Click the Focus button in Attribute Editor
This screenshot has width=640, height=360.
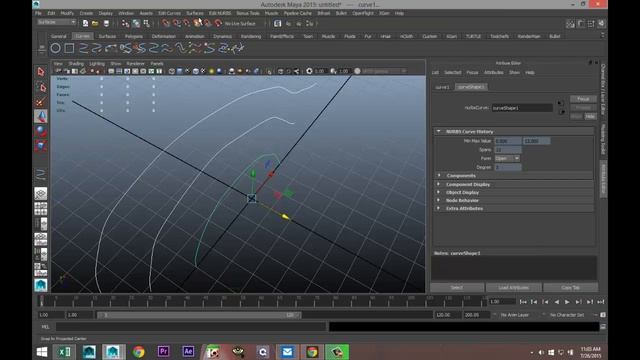[583, 99]
